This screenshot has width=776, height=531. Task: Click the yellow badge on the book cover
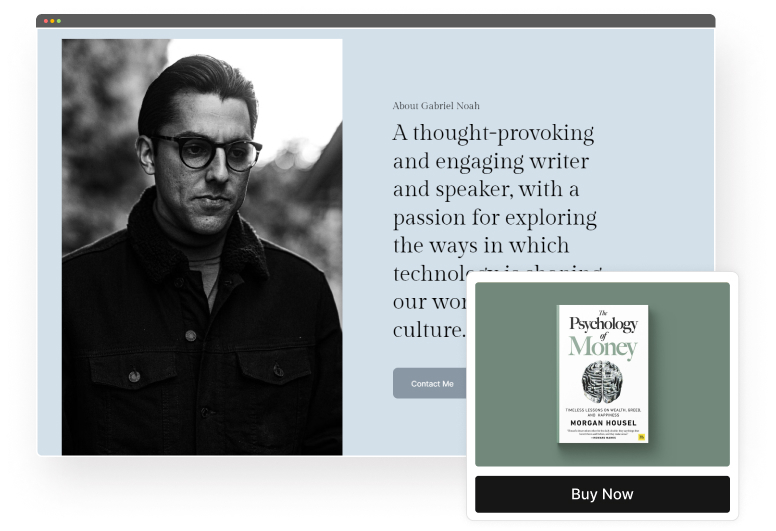(642, 437)
